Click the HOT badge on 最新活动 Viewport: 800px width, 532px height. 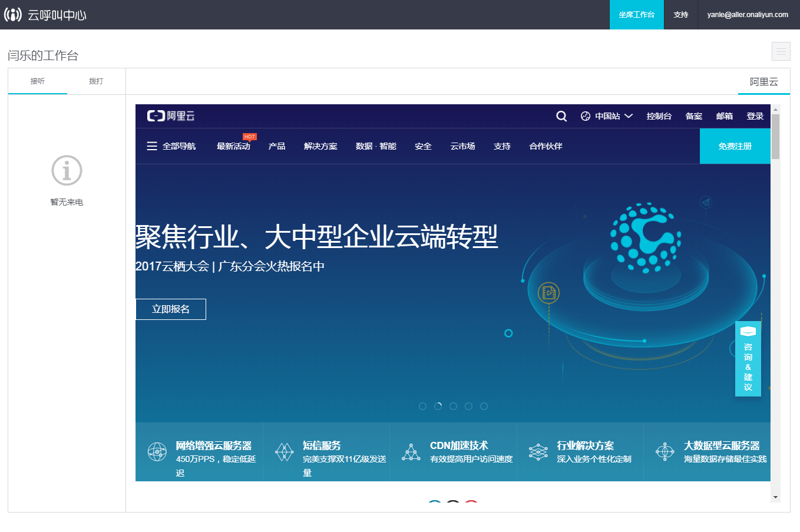(250, 137)
